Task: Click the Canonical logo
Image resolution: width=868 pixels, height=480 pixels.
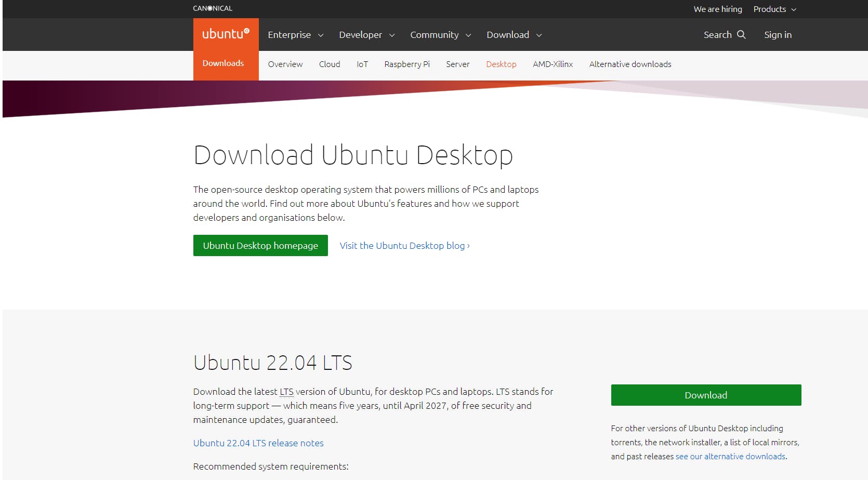Action: pos(213,8)
